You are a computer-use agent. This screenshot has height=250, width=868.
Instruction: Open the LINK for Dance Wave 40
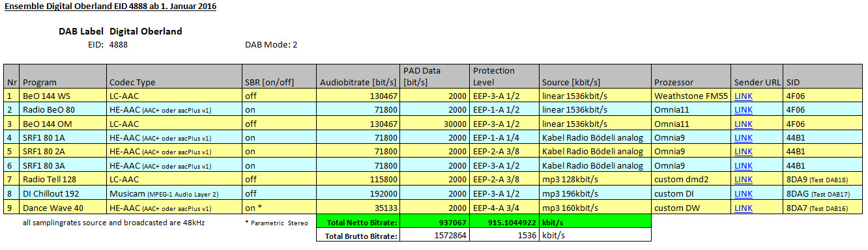tap(743, 207)
